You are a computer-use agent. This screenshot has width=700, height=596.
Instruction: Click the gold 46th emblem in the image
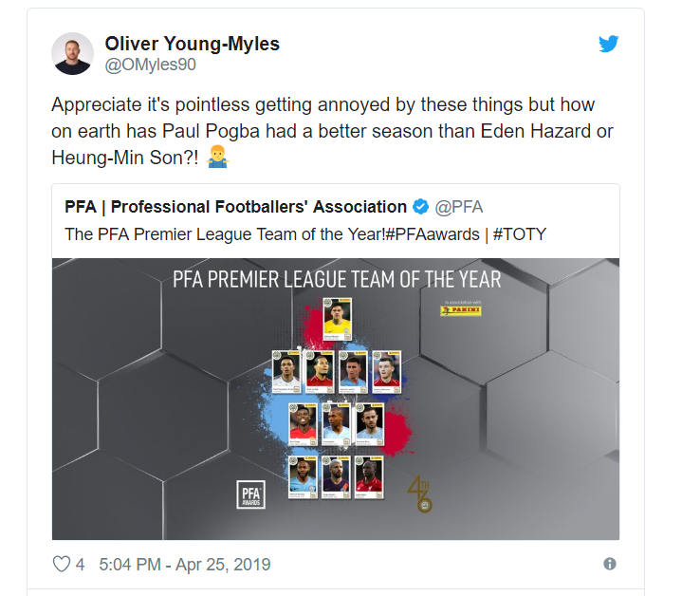pos(420,493)
